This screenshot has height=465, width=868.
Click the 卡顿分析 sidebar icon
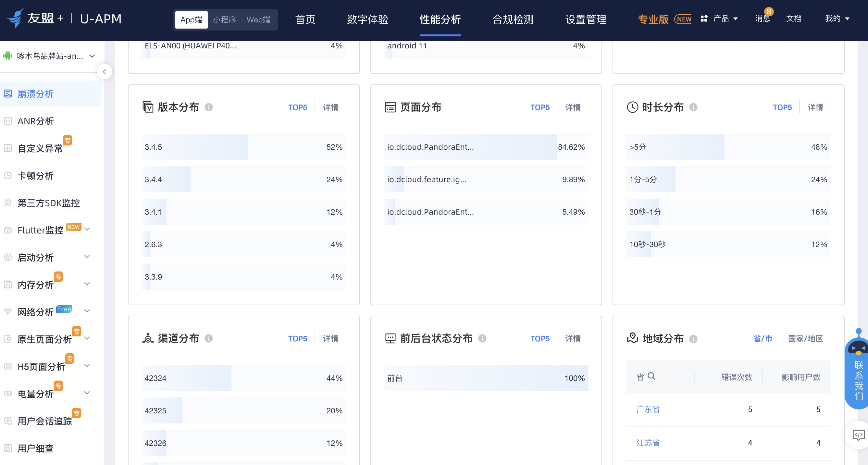[x=8, y=176]
